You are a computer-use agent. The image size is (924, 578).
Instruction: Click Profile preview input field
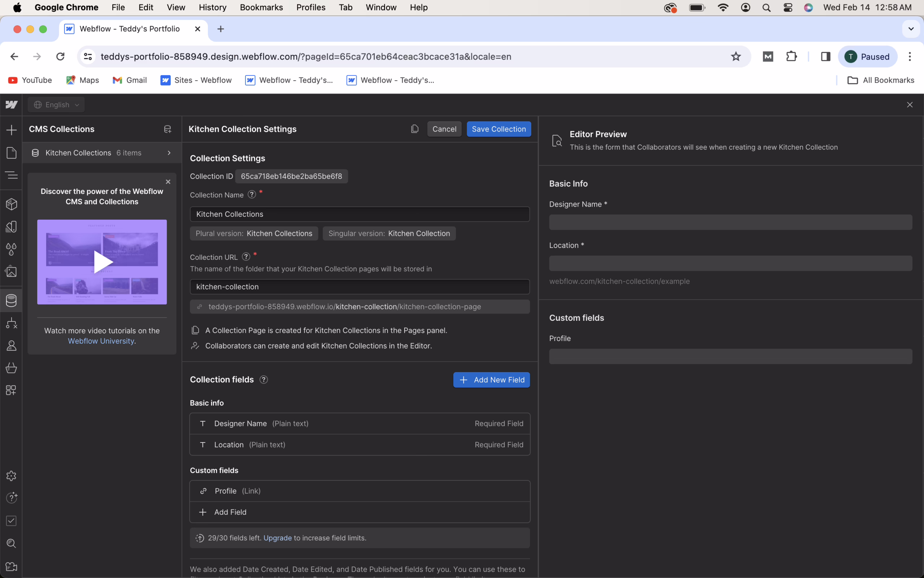pos(731,356)
